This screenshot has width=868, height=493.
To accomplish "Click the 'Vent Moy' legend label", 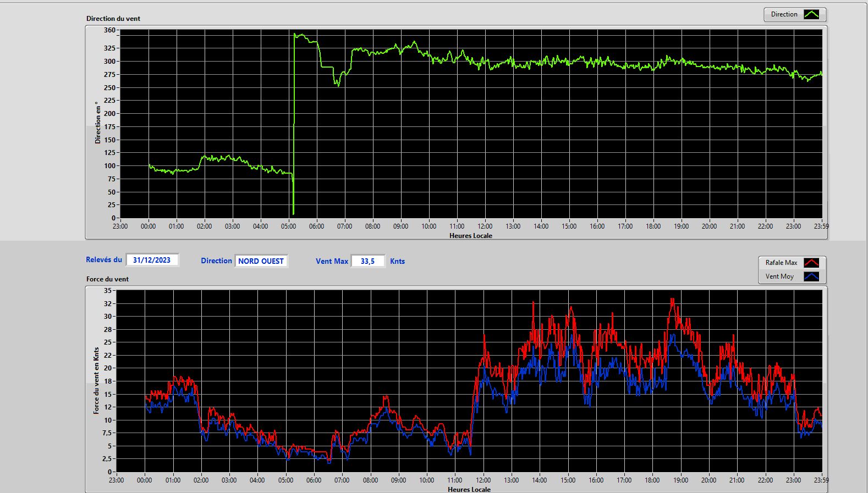I will [779, 276].
